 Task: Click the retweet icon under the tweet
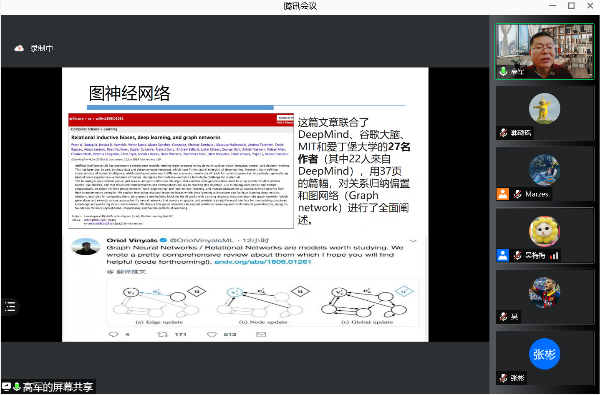point(162,335)
